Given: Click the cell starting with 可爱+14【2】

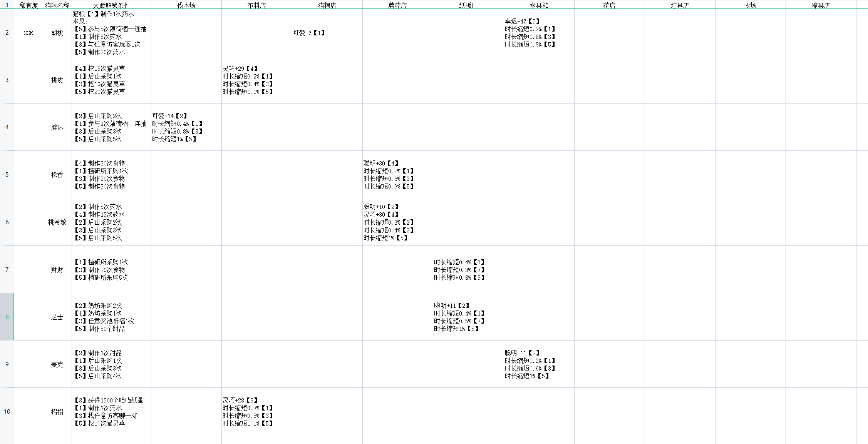Looking at the screenshot, I should click(186, 127).
